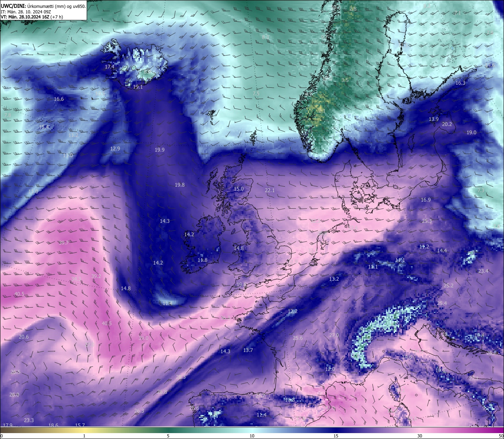Click the 13.7 map value
The height and width of the screenshot is (439, 504).
248,350
